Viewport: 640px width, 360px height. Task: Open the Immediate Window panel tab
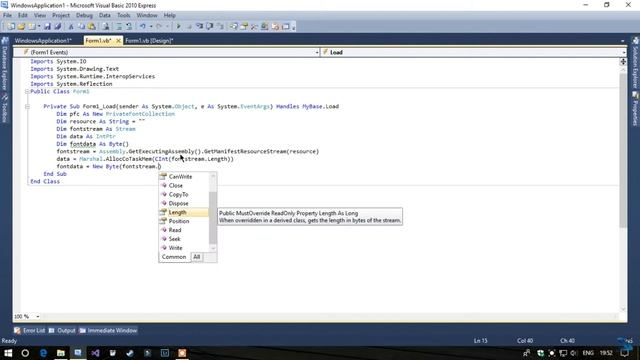point(108,331)
